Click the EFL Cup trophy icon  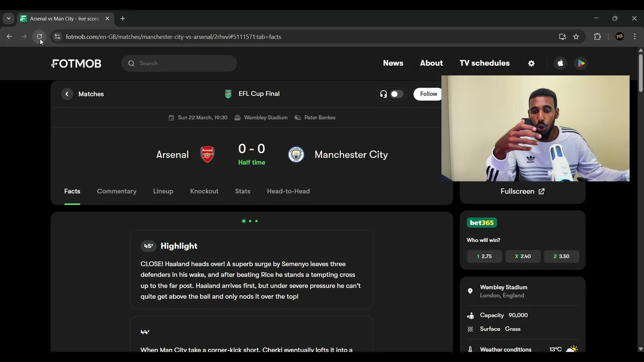click(x=228, y=94)
